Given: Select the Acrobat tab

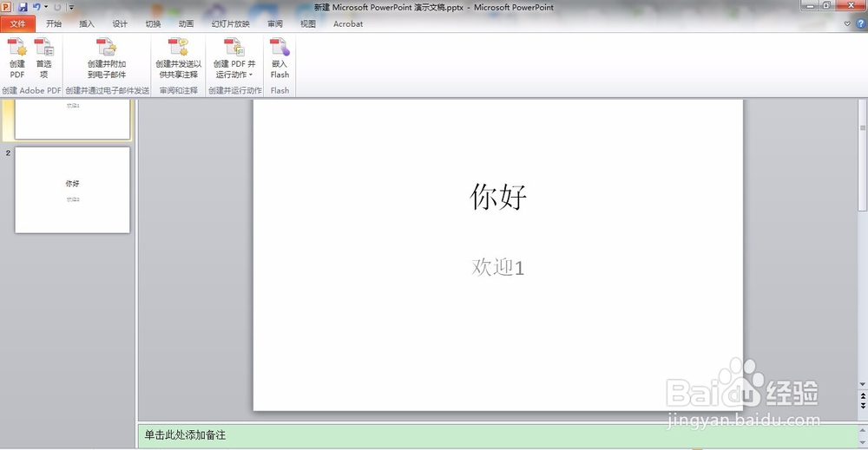Looking at the screenshot, I should pos(348,23).
